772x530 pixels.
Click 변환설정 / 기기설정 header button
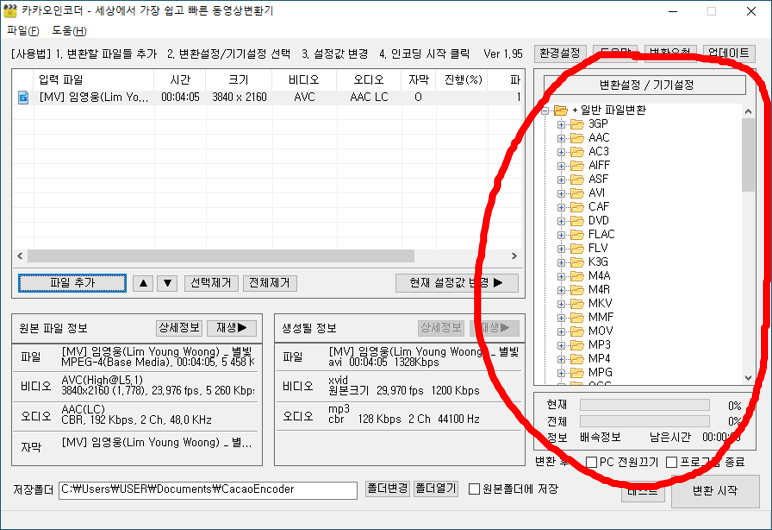(645, 85)
